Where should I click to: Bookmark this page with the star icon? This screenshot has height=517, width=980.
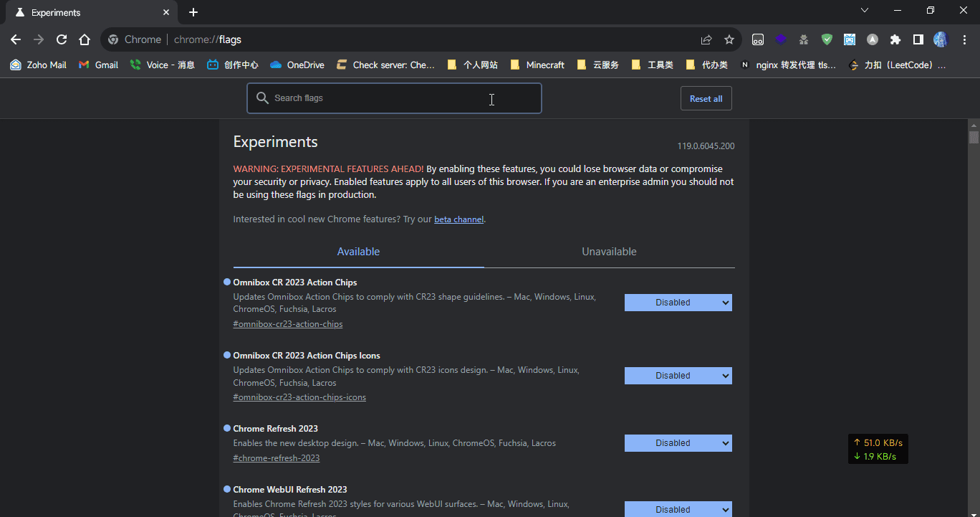(729, 39)
